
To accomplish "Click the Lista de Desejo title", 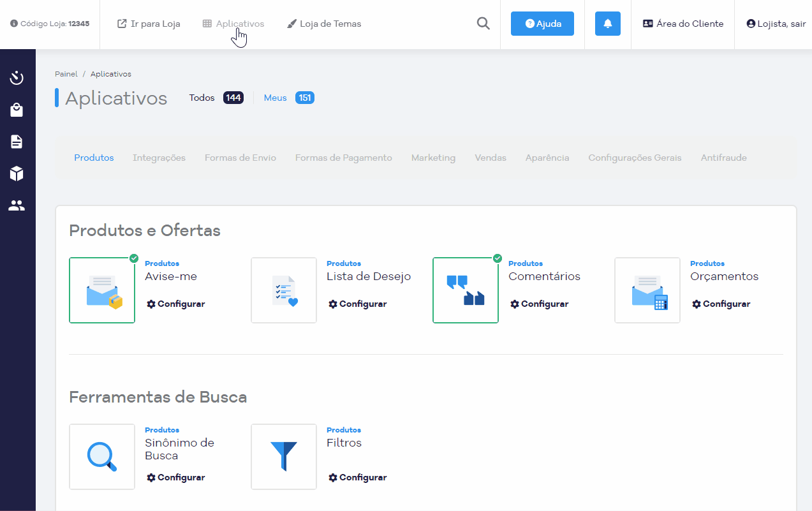I will pos(369,276).
